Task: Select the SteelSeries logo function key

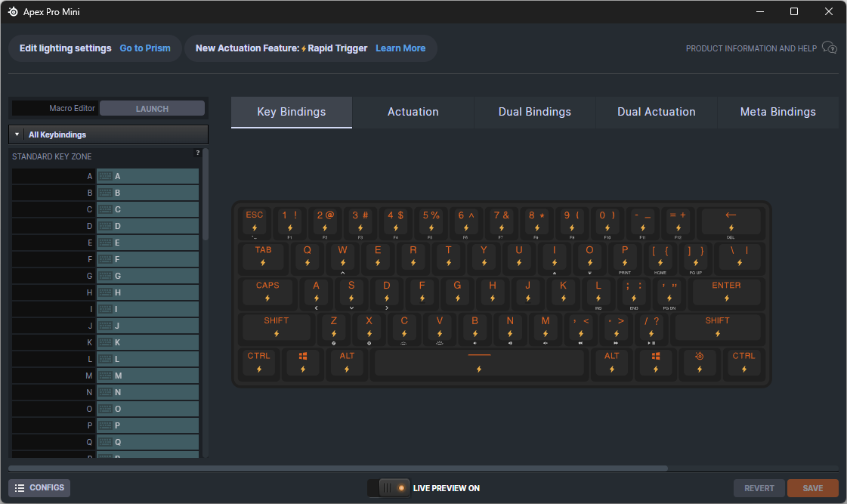Action: click(x=700, y=364)
